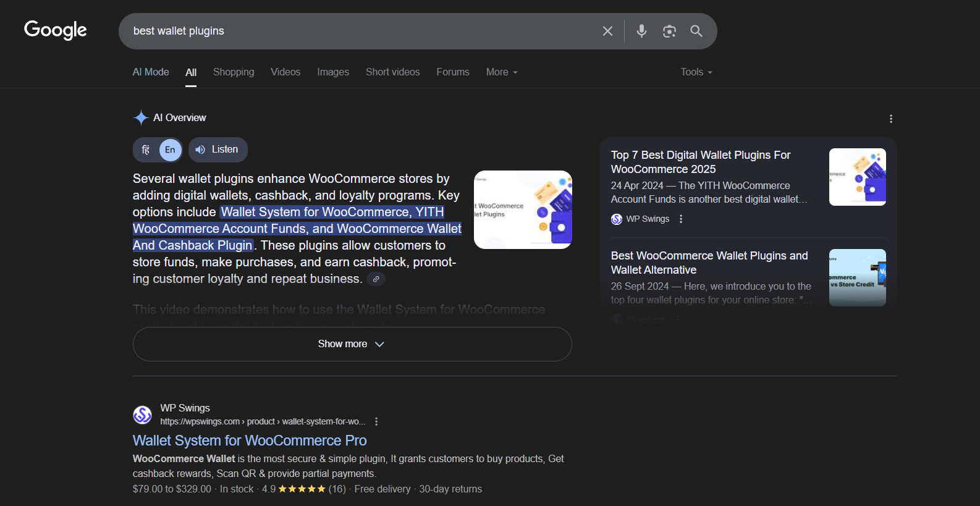Open AI Overview three-dot options

click(x=890, y=119)
